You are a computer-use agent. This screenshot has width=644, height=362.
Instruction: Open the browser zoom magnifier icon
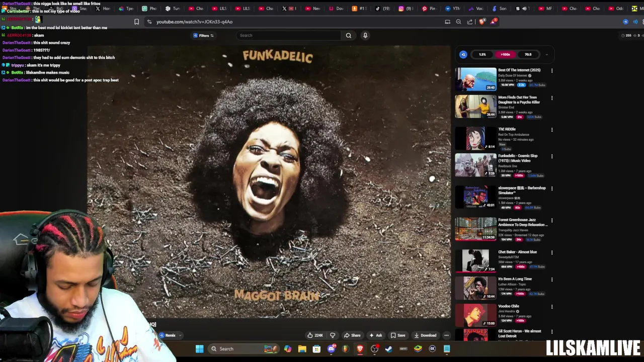458,22
